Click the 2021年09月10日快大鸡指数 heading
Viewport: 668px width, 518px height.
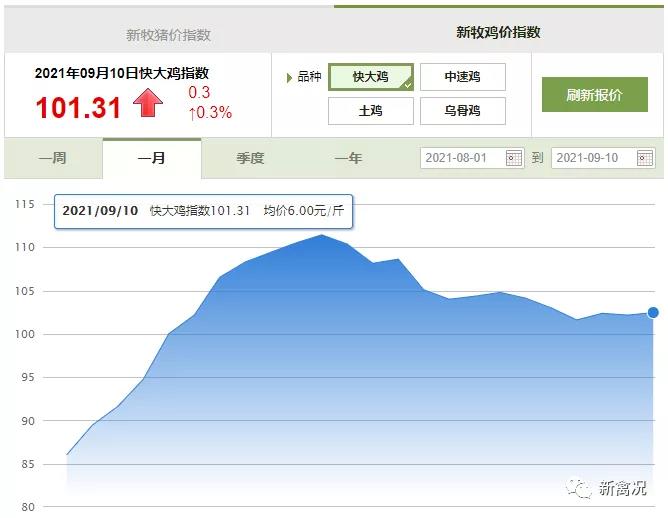pos(122,73)
